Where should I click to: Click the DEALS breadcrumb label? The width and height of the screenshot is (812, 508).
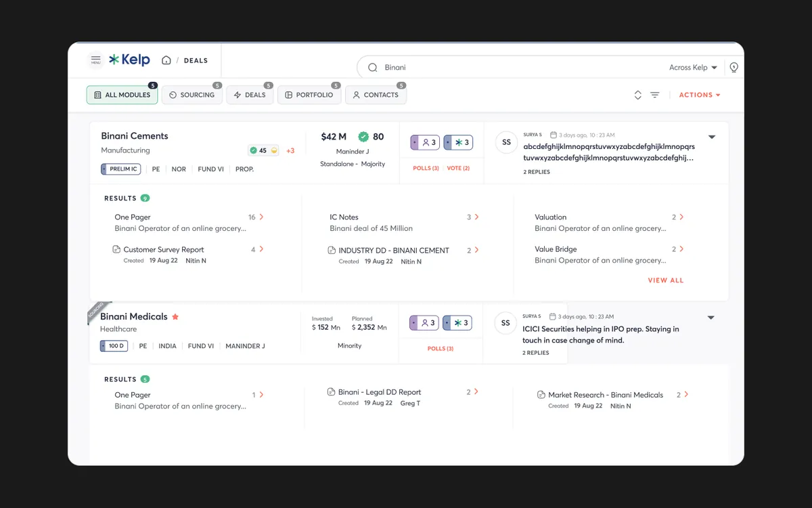196,61
